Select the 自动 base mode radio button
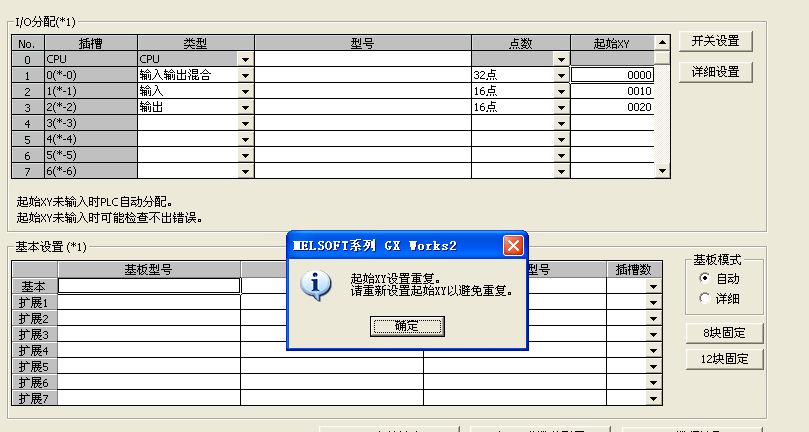Screen dimensions: 809x432 705,278
